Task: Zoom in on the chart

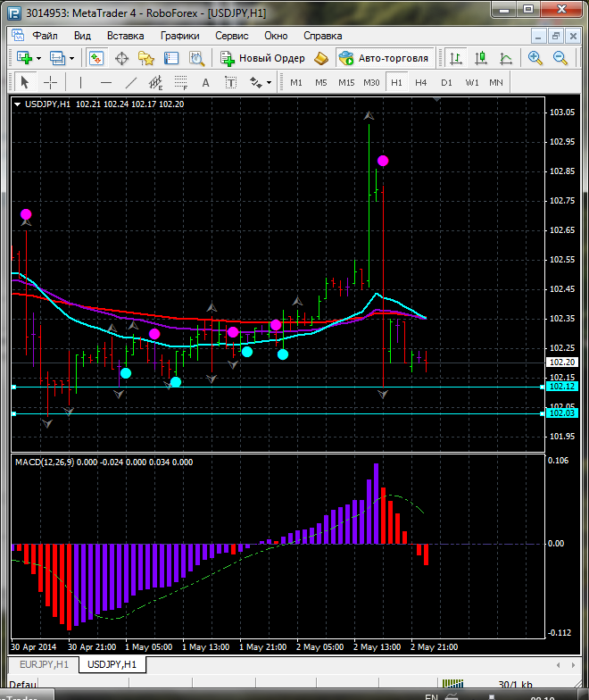Action: (x=535, y=58)
